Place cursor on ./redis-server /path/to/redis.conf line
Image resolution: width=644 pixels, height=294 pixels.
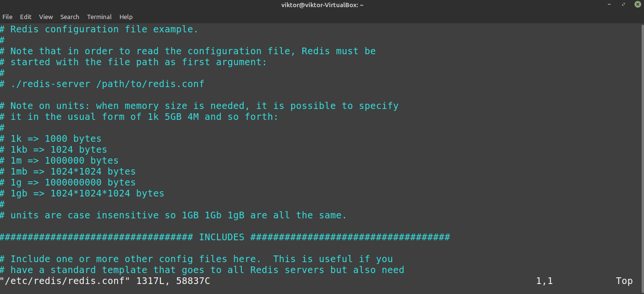coord(102,84)
